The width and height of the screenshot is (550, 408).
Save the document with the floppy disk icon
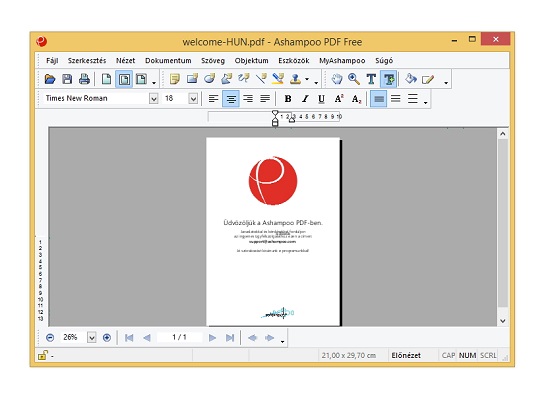pos(67,79)
